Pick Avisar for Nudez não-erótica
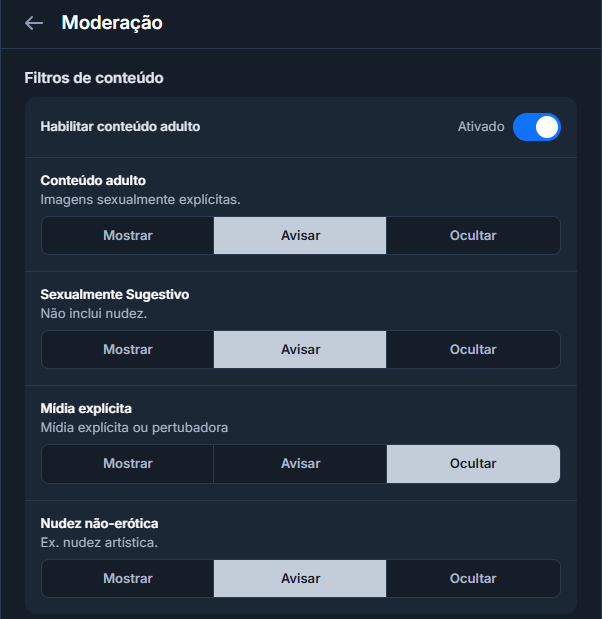Screen dimensions: 602x619 pos(300,579)
